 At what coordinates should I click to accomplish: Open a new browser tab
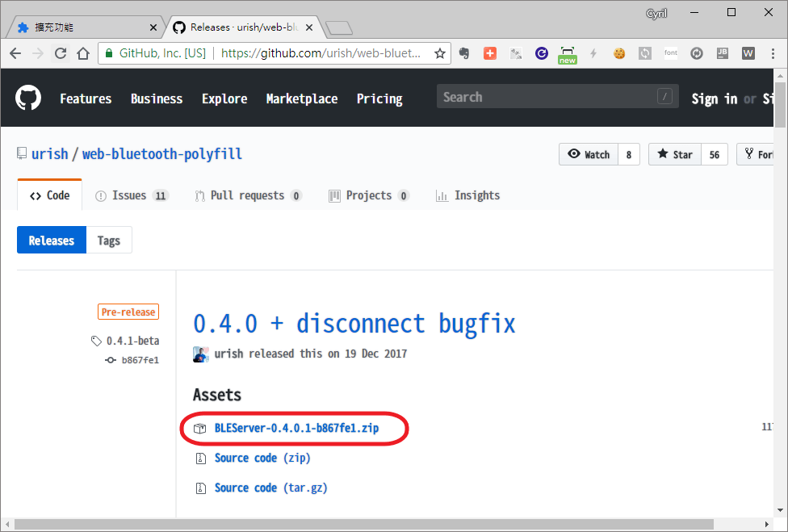point(339,28)
